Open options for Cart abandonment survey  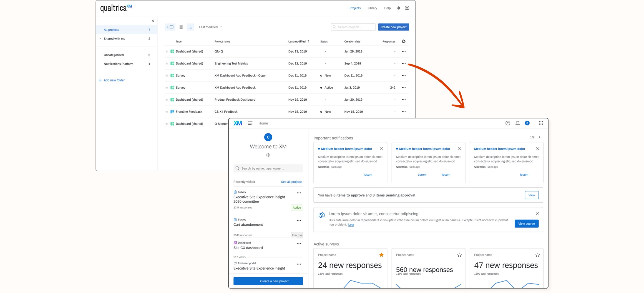click(x=299, y=220)
